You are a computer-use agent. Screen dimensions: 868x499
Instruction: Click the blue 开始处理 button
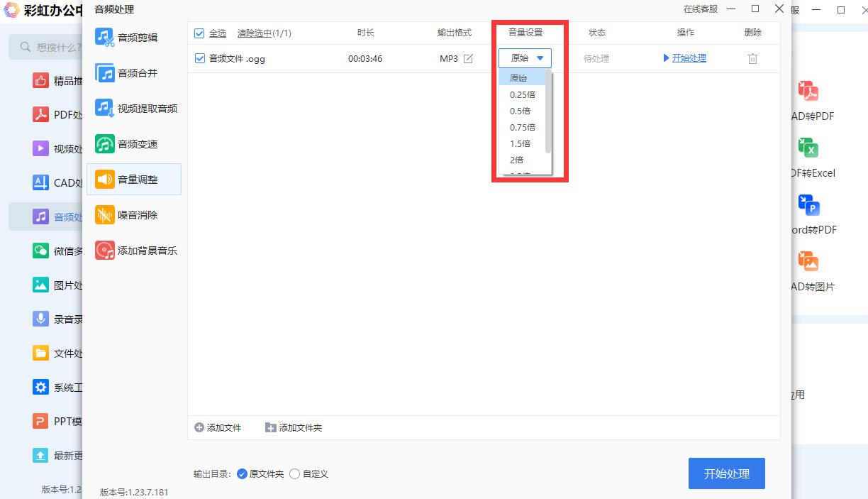(726, 473)
